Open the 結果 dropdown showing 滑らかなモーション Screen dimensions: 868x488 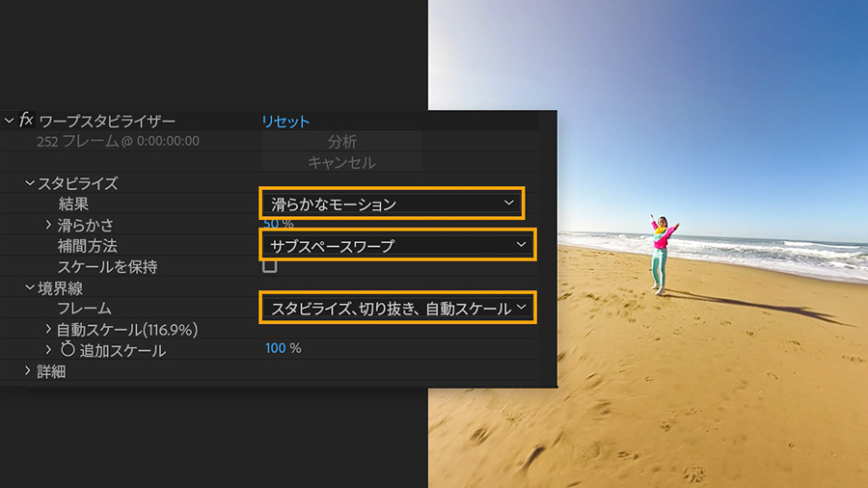click(392, 203)
